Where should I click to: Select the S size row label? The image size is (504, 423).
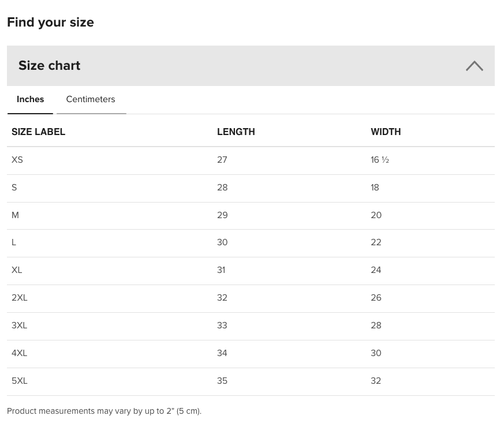click(14, 187)
